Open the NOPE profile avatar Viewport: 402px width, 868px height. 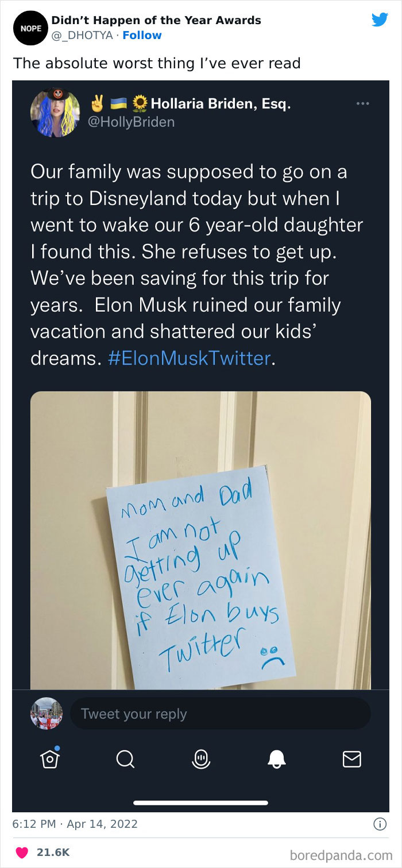tap(29, 28)
